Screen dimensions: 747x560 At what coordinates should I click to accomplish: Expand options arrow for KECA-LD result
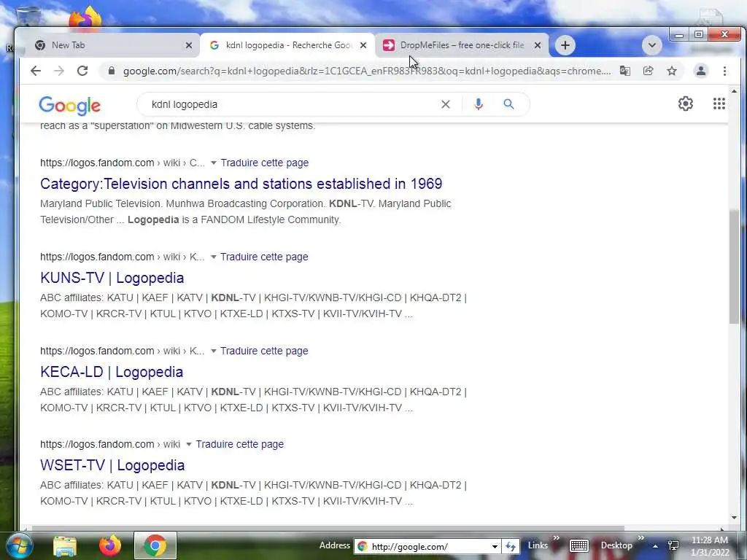214,351
